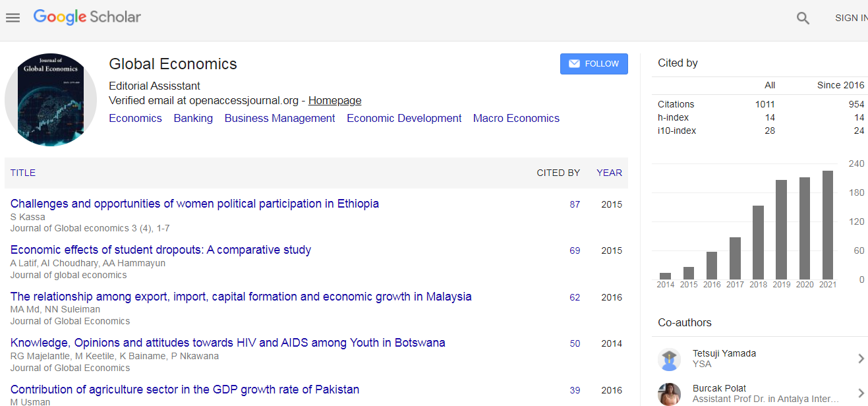Click Burcak Polat's profile photo
This screenshot has height=406, width=868.
coord(669,394)
